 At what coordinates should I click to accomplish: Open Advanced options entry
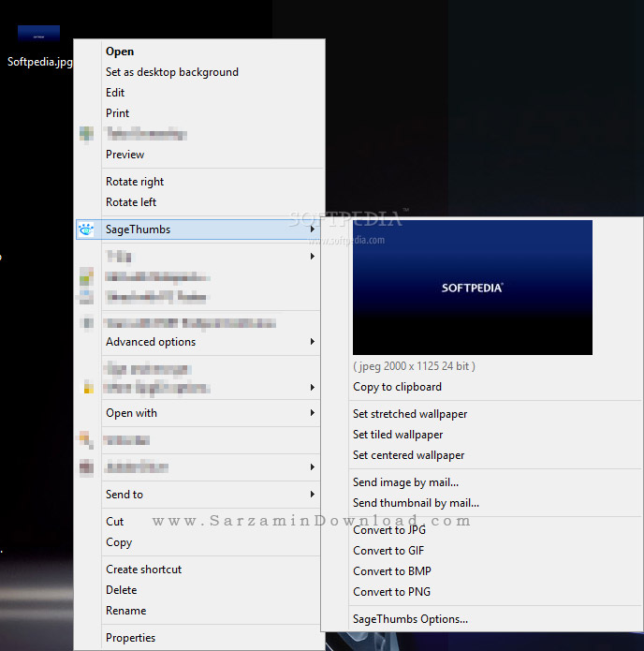pyautogui.click(x=199, y=341)
